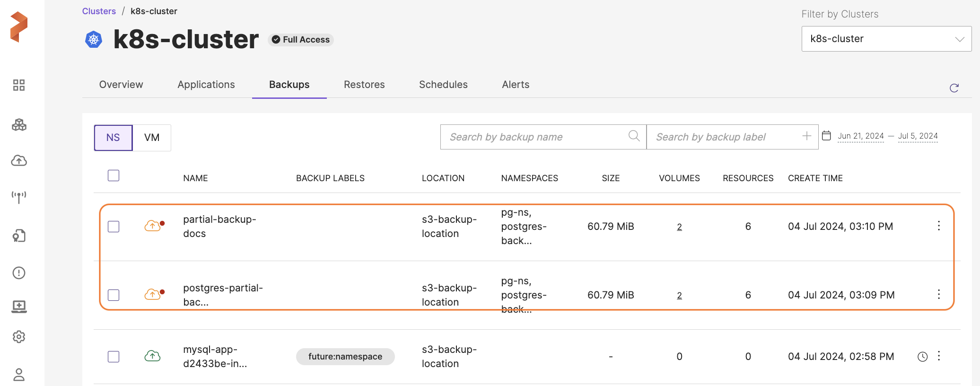Switch to the Restores tab
The image size is (980, 386).
tap(364, 85)
